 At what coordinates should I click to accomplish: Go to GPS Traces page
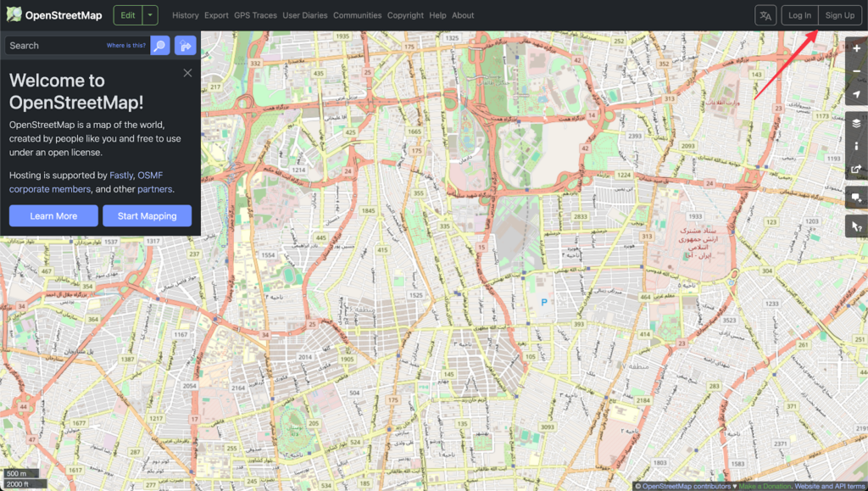(255, 15)
